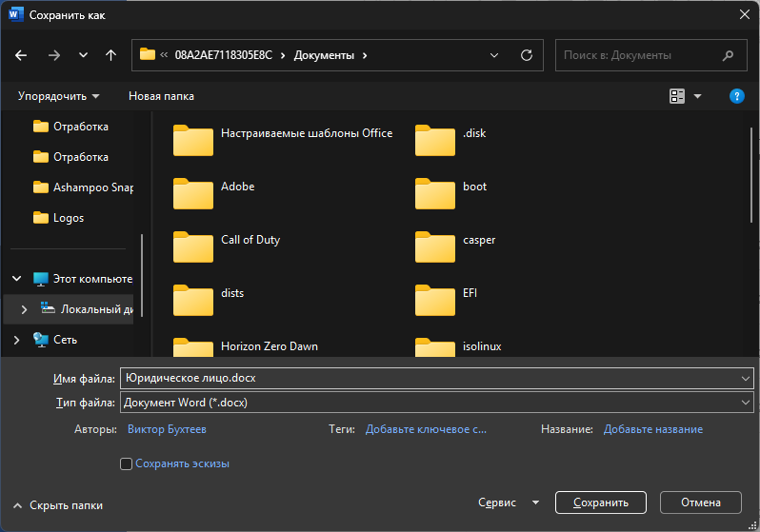Image resolution: width=760 pixels, height=532 pixels.
Task: Open the Call of Duty folder
Action: (x=250, y=241)
